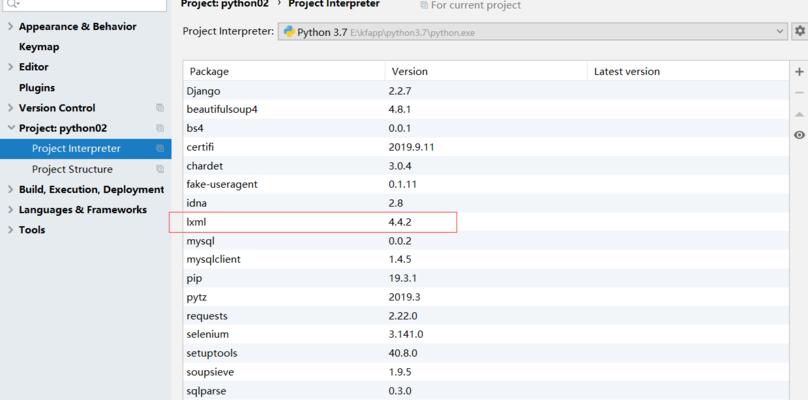Select the certifi package row
This screenshot has width=808, height=400.
tap(486, 147)
